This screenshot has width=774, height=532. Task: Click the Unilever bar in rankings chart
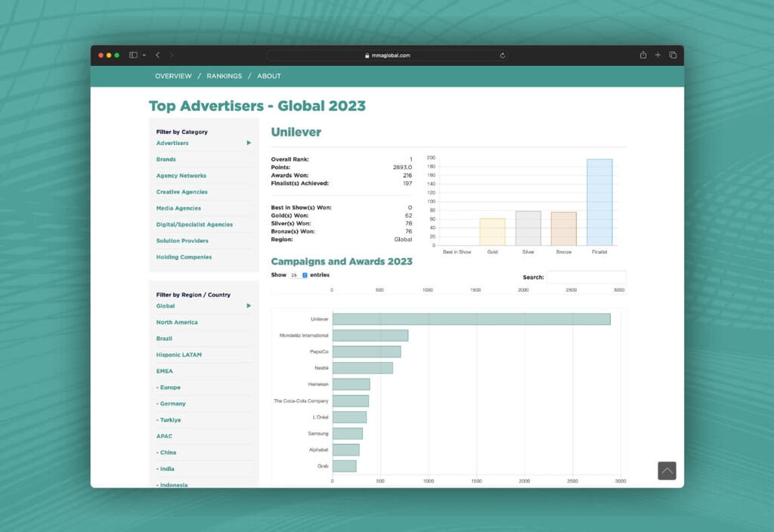(x=471, y=320)
